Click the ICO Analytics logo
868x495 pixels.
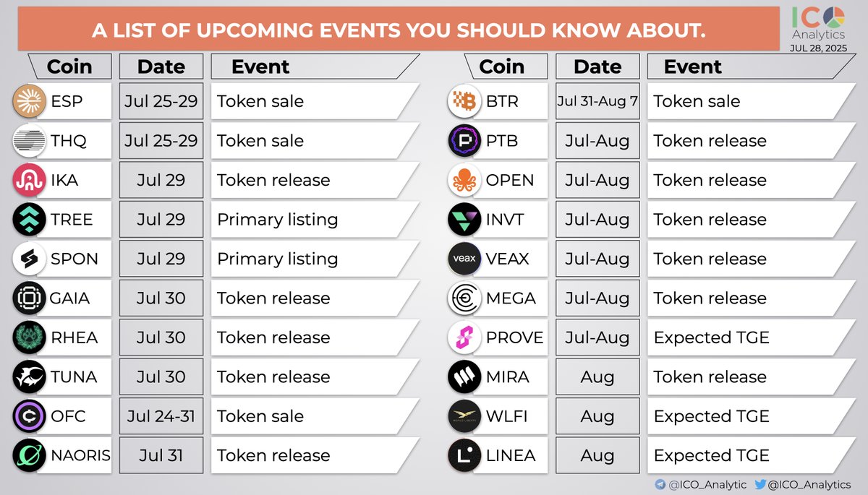(x=817, y=23)
